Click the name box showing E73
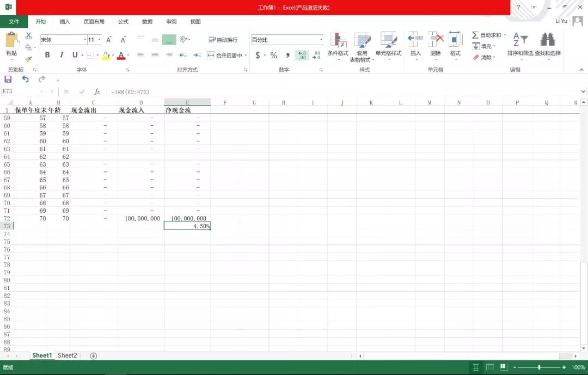Screen dimensions: 588x375 21,91
